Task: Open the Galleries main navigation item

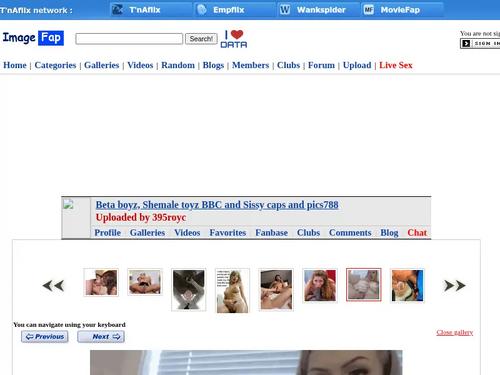Action: click(x=102, y=65)
